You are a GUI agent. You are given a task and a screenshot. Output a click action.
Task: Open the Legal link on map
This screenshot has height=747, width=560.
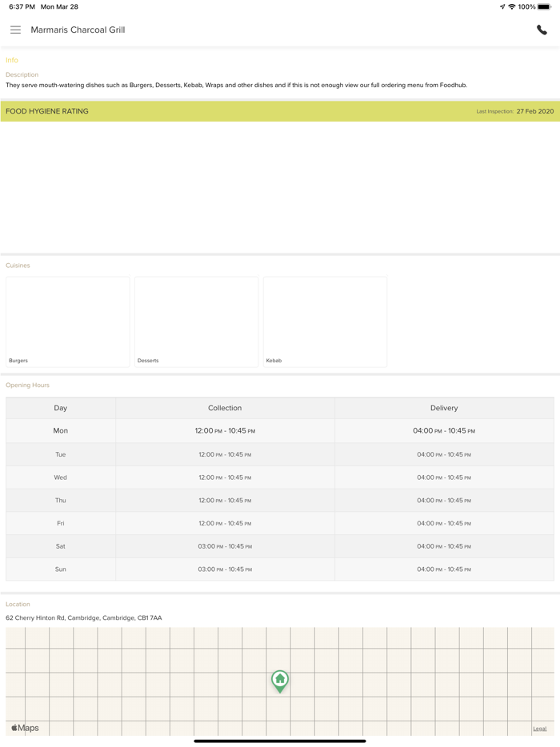(540, 729)
